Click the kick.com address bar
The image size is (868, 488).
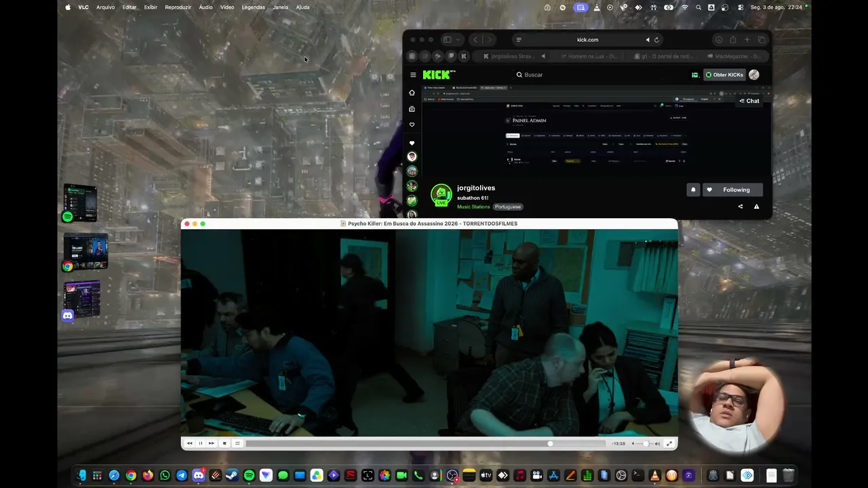pos(587,40)
